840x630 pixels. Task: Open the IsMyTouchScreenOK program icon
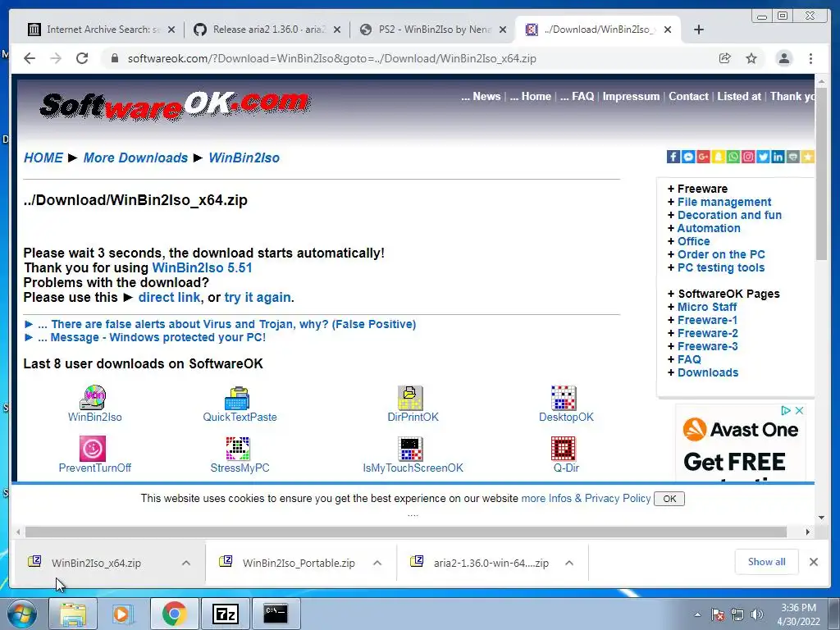pyautogui.click(x=410, y=449)
